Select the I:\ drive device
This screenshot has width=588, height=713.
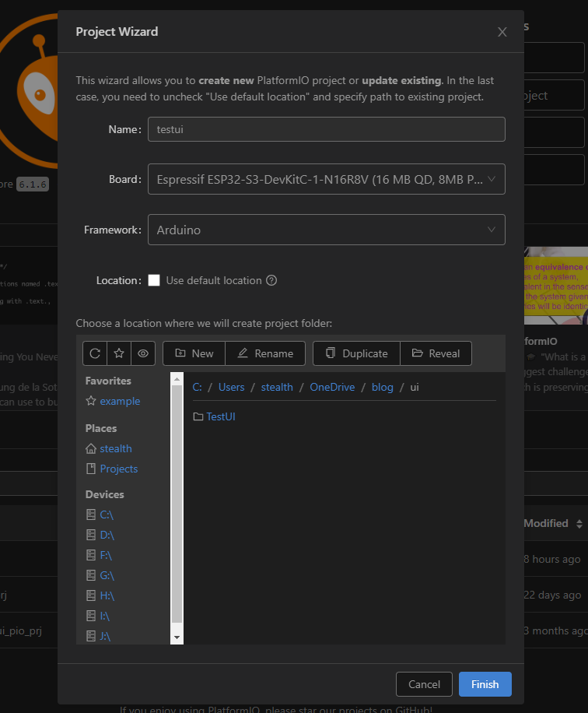pos(104,616)
